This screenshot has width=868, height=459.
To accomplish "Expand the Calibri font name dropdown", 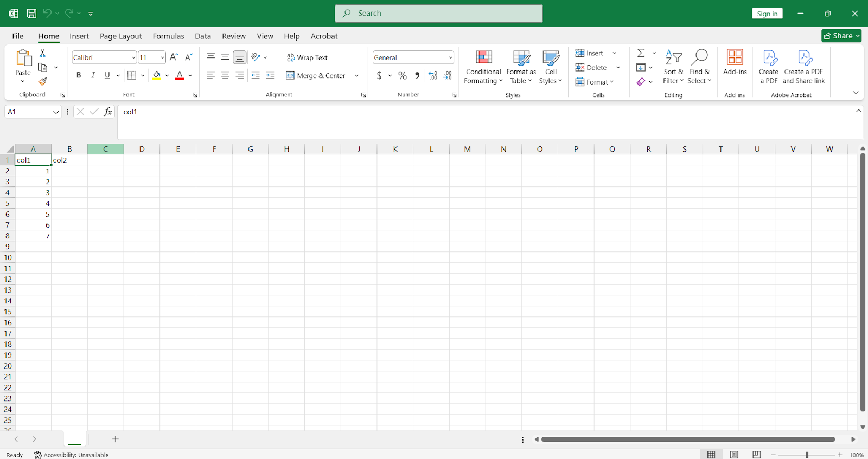I will point(133,57).
